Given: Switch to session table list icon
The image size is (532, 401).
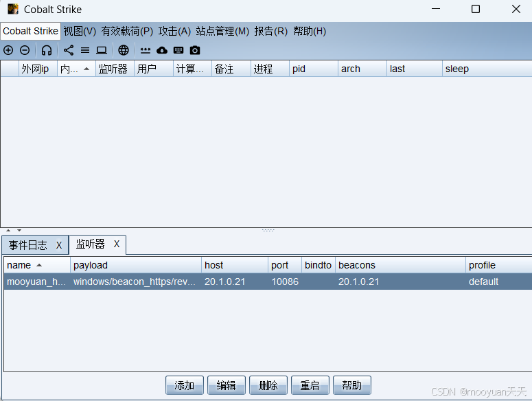Looking at the screenshot, I should [x=85, y=50].
